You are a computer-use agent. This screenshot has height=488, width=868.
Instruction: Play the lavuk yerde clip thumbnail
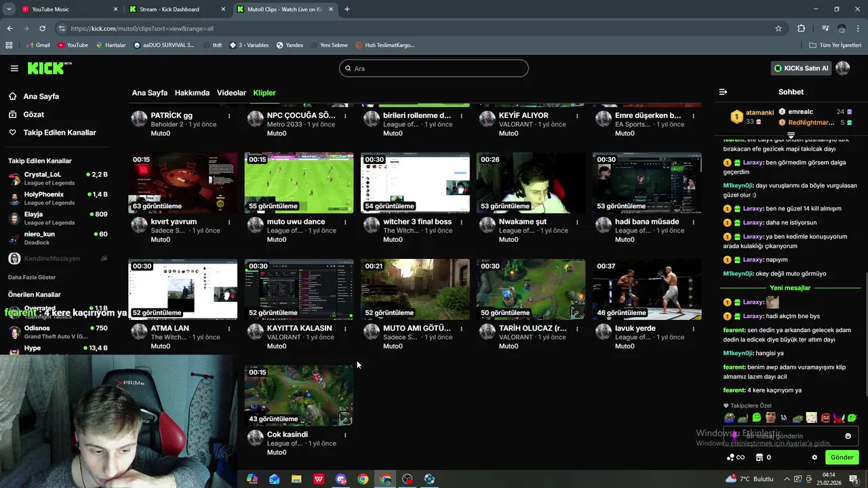(647, 289)
